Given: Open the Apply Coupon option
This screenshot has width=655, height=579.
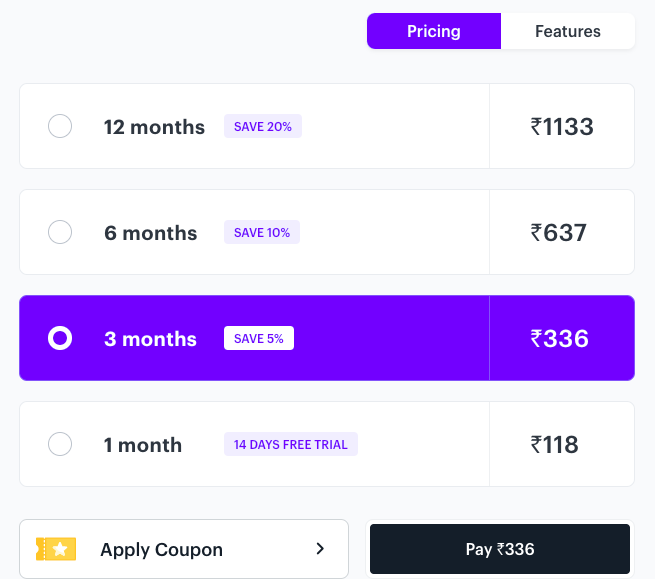Looking at the screenshot, I should (184, 549).
